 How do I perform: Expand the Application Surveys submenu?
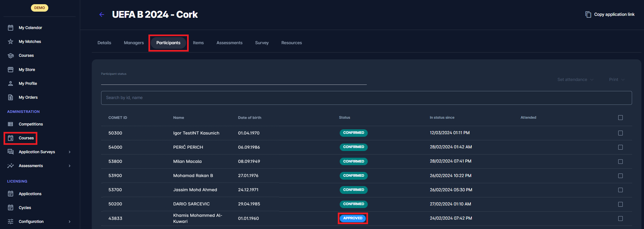click(70, 152)
